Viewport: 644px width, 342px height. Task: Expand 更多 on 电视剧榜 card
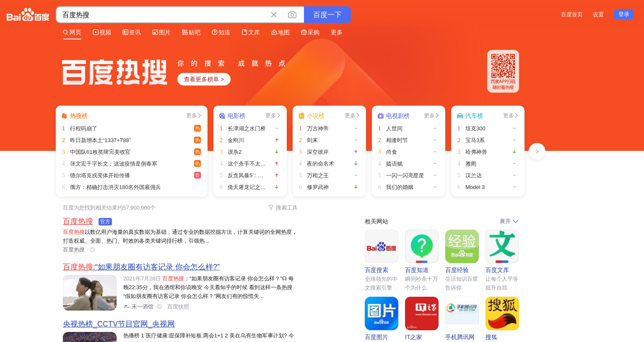[431, 116]
